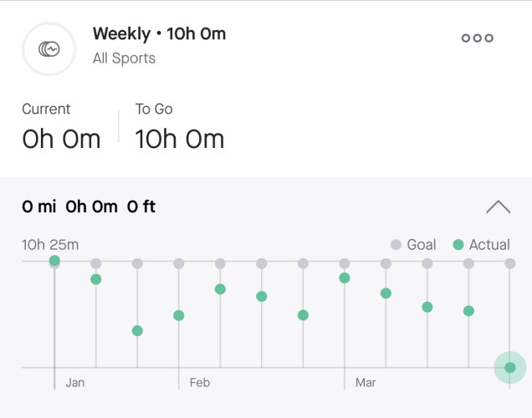Select the Jan month label
Image resolution: width=532 pixels, height=418 pixels.
tap(75, 383)
